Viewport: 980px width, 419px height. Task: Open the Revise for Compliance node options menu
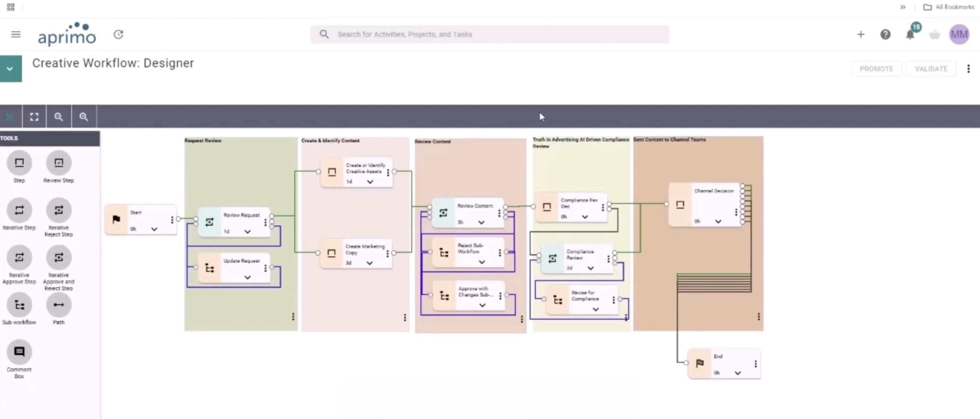tap(613, 300)
